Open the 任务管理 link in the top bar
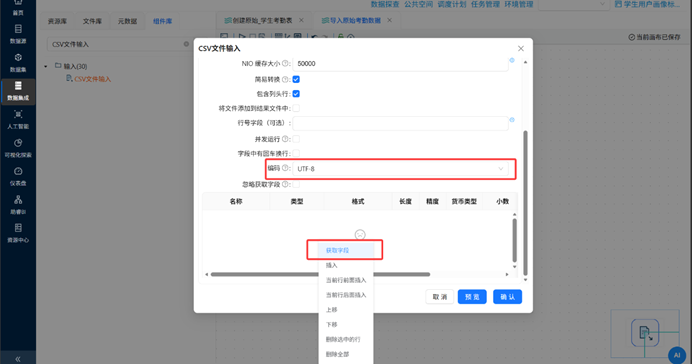Screen dimensions: 692x364 coord(485,4)
